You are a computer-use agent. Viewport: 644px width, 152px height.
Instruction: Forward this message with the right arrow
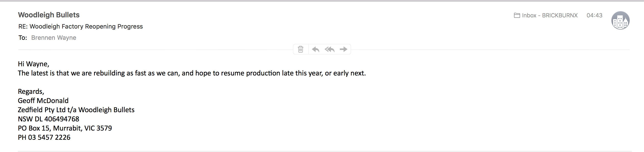(343, 49)
